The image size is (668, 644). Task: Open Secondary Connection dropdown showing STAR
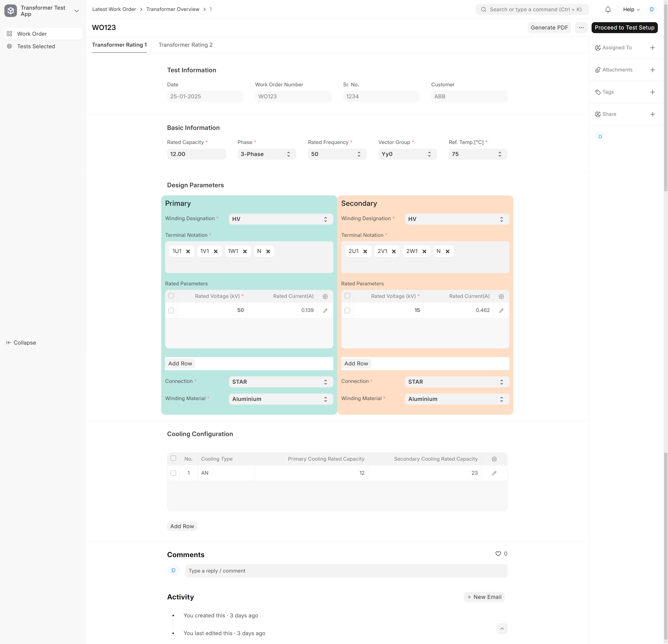tap(457, 382)
